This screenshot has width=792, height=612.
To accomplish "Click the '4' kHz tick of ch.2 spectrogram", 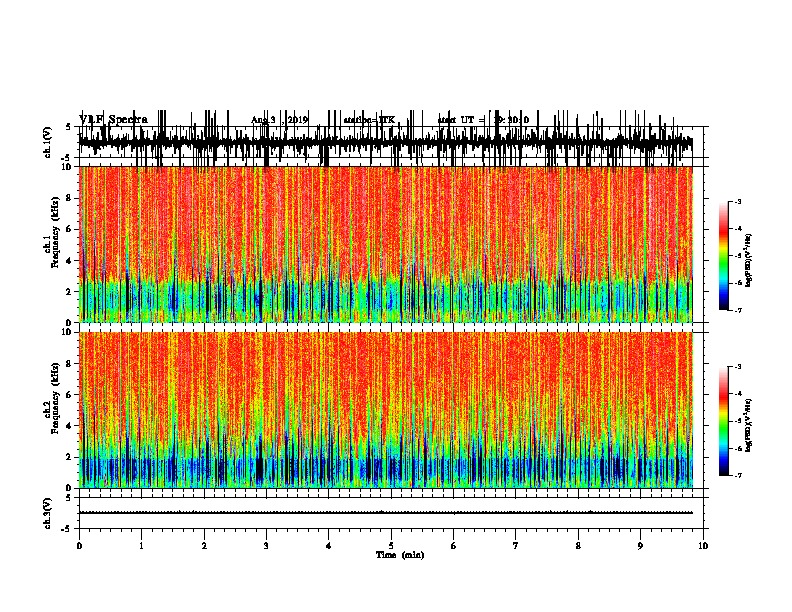I will pyautogui.click(x=70, y=426).
